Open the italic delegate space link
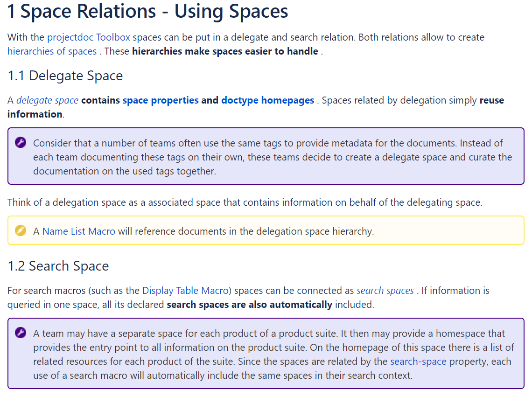 [47, 100]
